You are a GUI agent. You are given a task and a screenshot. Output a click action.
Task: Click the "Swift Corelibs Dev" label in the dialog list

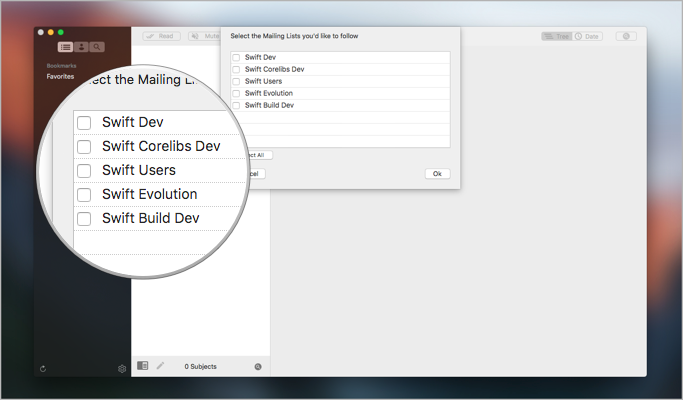[x=274, y=69]
